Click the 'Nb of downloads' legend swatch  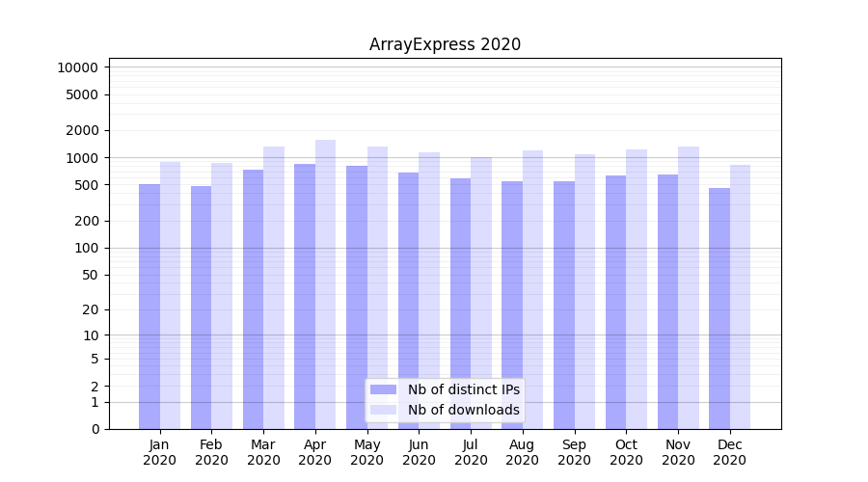pyautogui.click(x=383, y=411)
